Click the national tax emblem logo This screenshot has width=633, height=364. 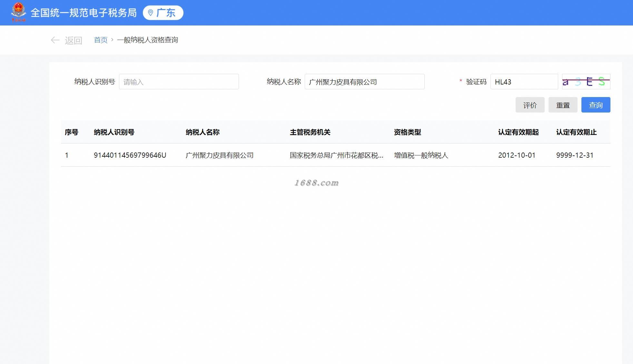point(18,12)
